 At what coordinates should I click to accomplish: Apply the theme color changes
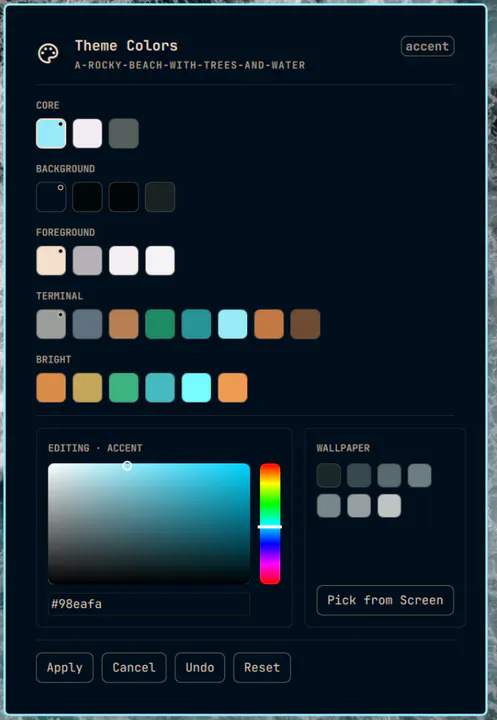[x=65, y=668]
